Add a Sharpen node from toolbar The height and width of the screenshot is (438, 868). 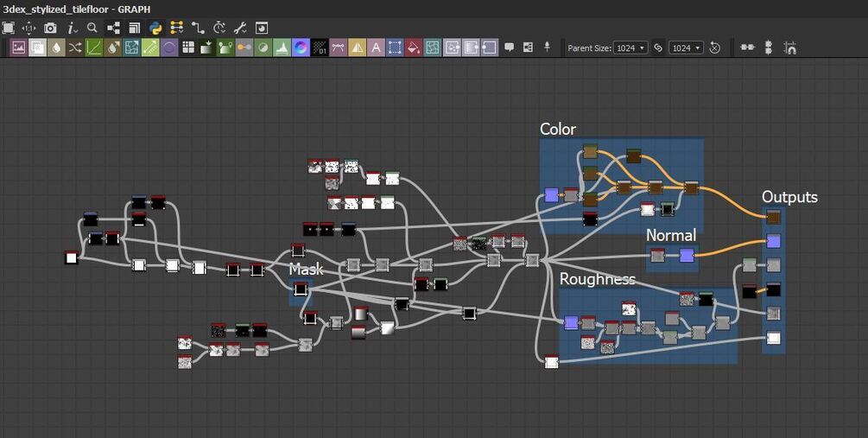(358, 48)
